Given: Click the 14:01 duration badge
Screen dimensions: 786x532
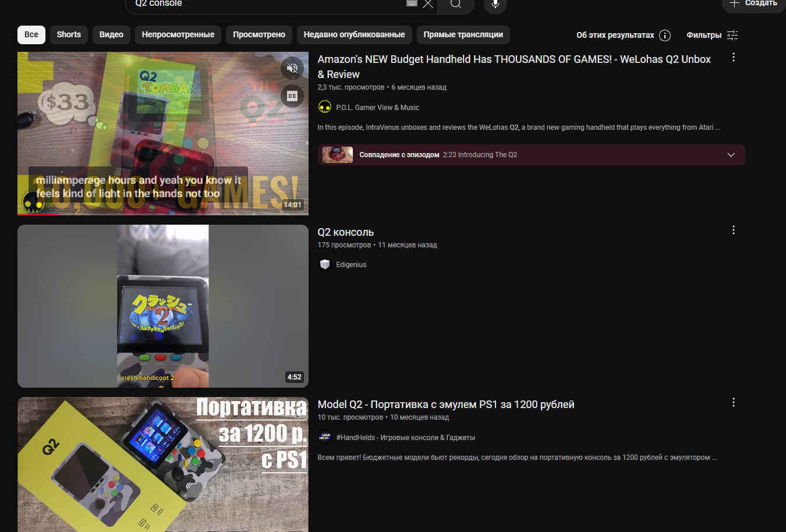Looking at the screenshot, I should pos(293,205).
